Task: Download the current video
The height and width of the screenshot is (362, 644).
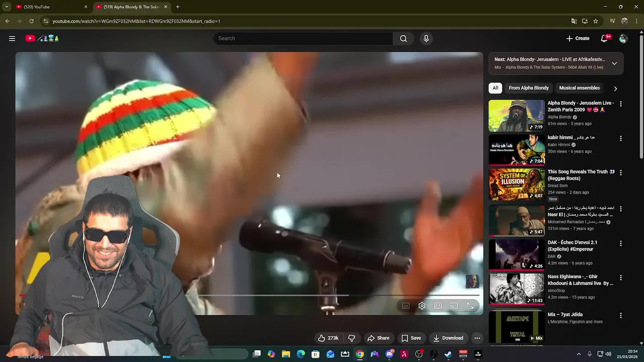Action: click(x=448, y=338)
